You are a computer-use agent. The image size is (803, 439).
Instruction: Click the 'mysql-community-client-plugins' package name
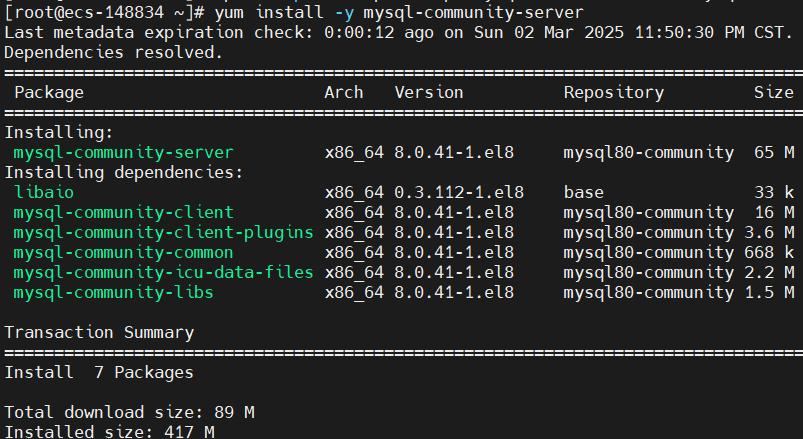163,233
